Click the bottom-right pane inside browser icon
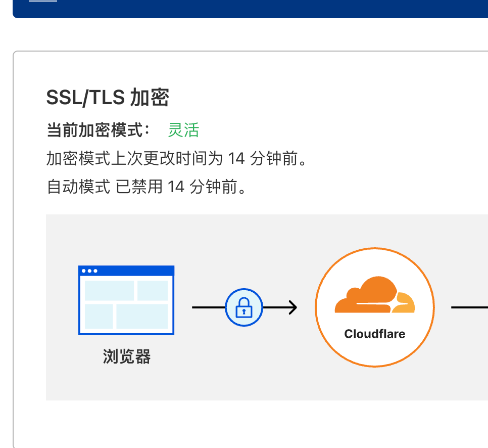Viewport: 488px width, 448px height. (142, 317)
